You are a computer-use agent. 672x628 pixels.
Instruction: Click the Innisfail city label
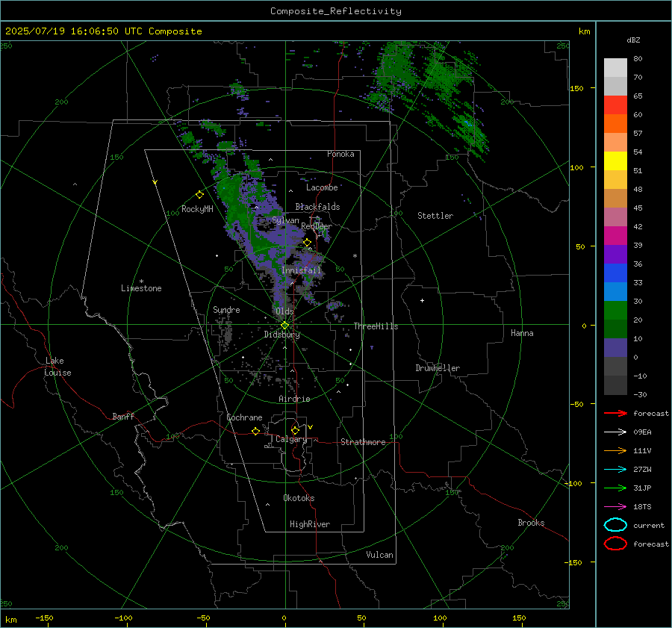[302, 270]
